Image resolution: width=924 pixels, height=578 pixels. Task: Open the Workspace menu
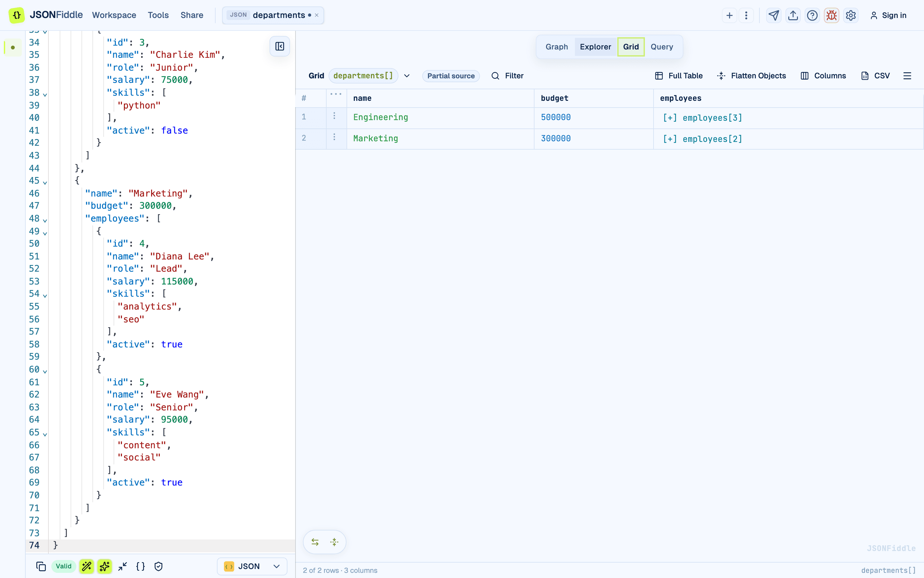(114, 15)
